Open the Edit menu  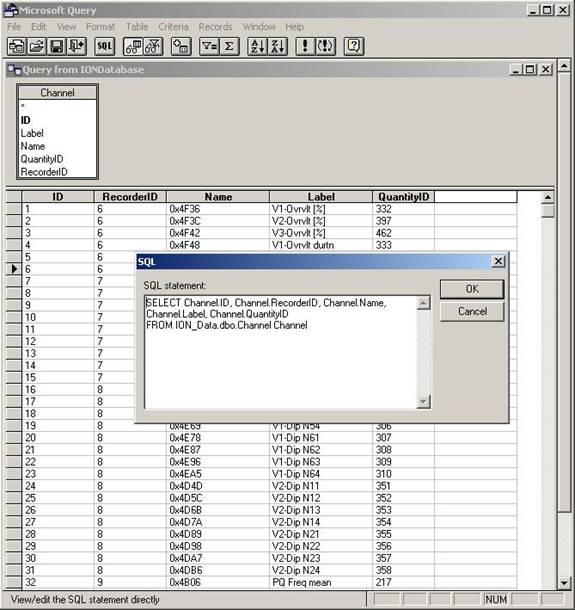click(x=39, y=27)
